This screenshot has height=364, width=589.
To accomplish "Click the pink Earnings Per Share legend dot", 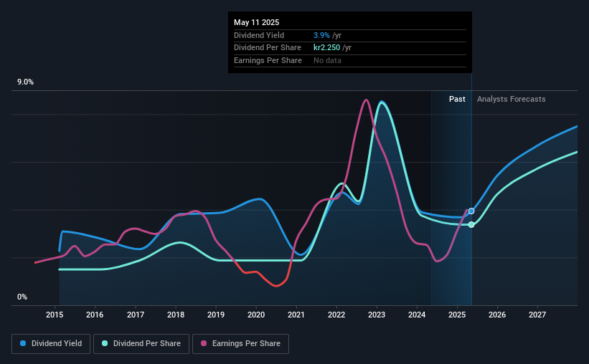I will (204, 343).
